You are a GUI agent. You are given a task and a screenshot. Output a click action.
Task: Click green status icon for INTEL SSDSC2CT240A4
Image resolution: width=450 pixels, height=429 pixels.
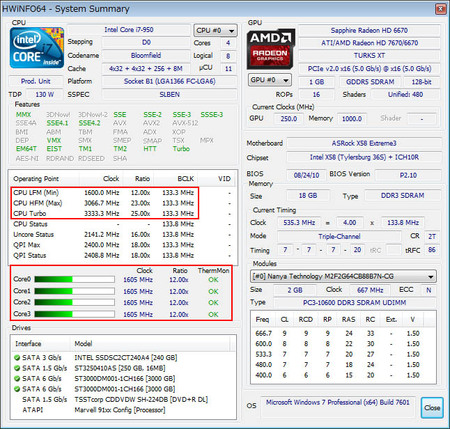click(17, 358)
